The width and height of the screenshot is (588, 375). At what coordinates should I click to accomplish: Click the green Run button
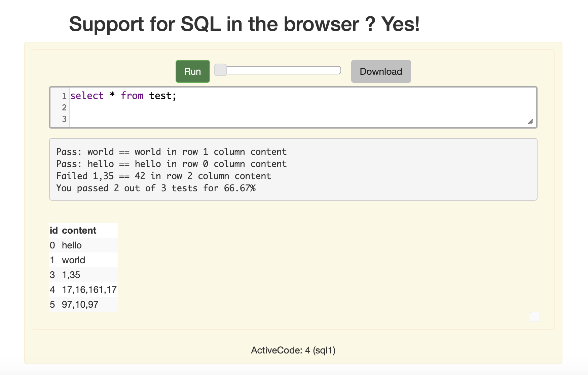192,71
